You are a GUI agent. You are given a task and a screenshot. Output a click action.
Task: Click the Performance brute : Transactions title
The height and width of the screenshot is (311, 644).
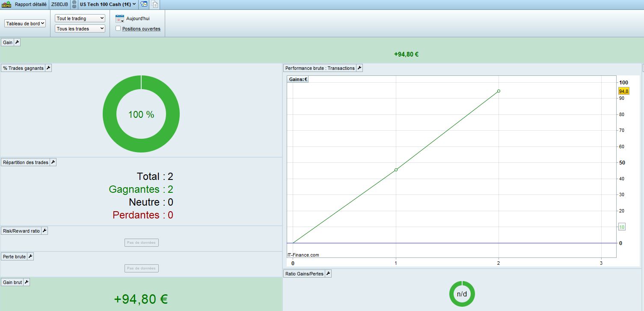(320, 68)
